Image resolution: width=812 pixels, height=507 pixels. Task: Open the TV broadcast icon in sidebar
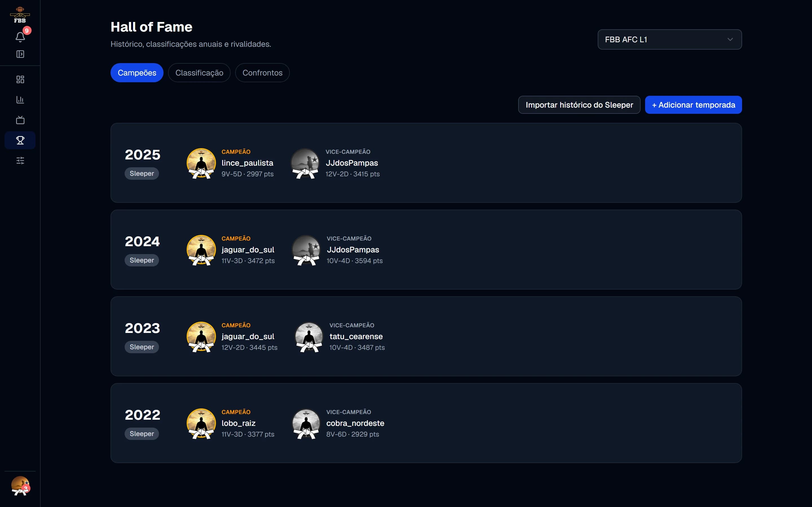[x=20, y=120]
